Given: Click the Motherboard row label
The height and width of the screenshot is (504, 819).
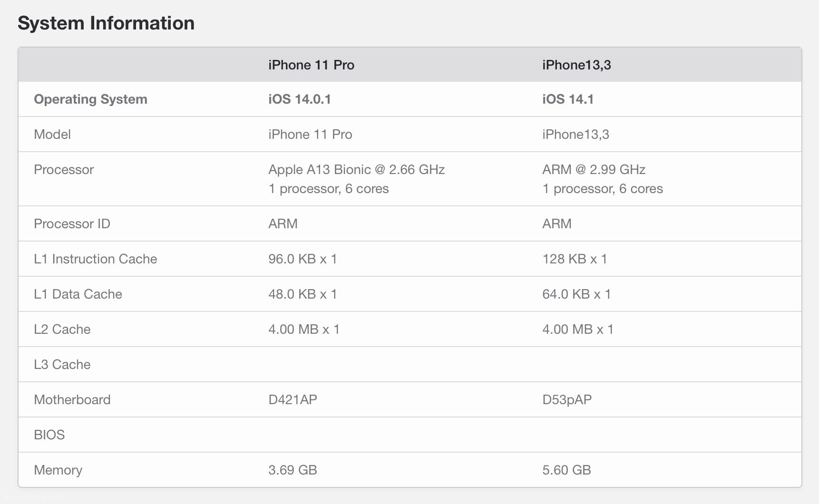Looking at the screenshot, I should click(x=72, y=400).
